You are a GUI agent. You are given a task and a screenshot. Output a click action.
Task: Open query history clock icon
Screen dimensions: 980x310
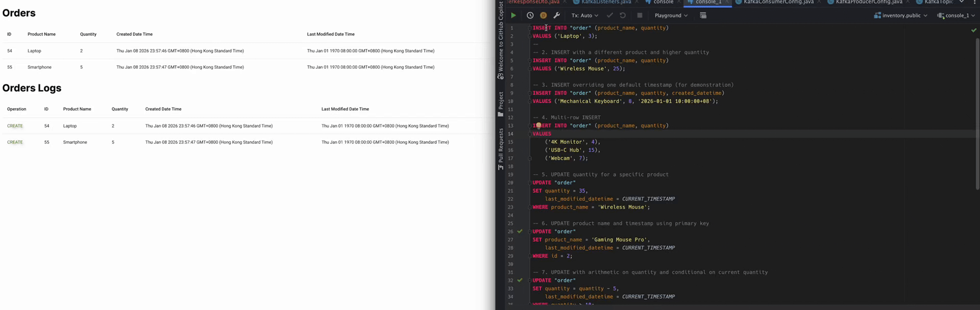[x=530, y=15]
